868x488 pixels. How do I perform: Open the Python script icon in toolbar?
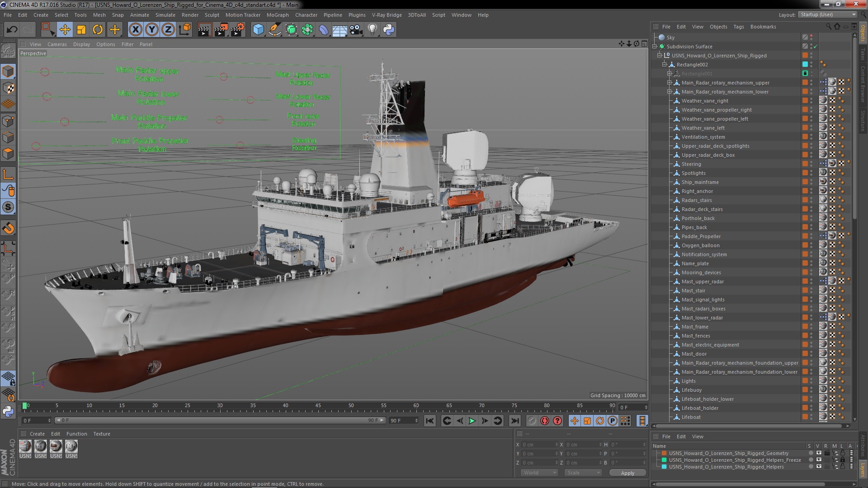pos(389,30)
